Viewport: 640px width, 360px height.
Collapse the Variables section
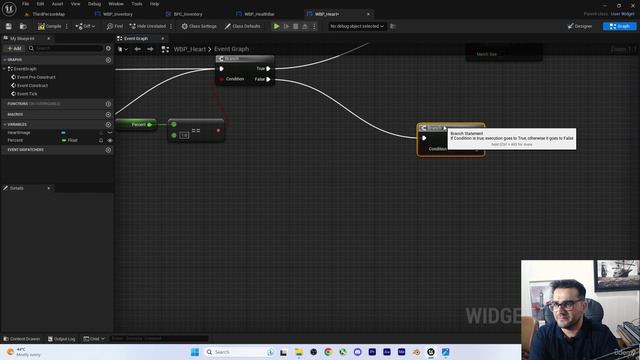pyautogui.click(x=4, y=124)
